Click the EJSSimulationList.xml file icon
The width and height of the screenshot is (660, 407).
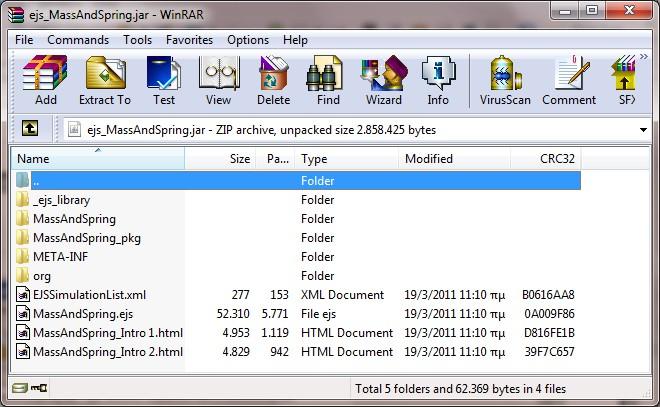pyautogui.click(x=23, y=294)
